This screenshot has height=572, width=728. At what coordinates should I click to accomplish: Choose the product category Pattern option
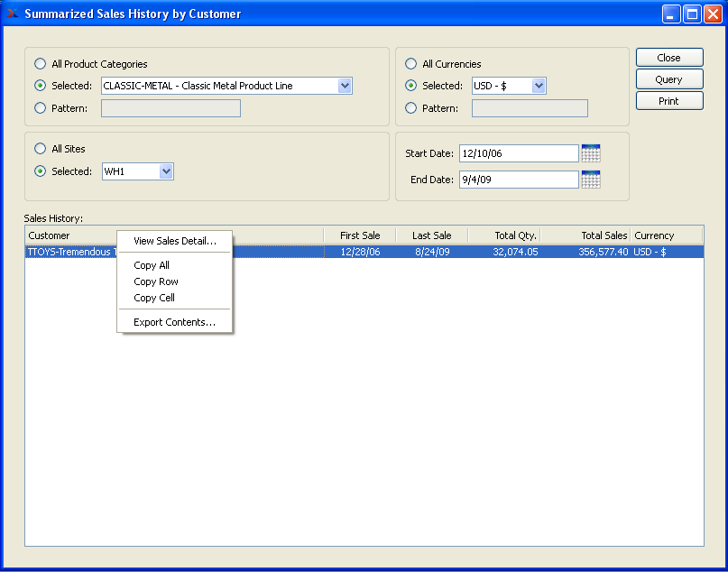coord(40,108)
